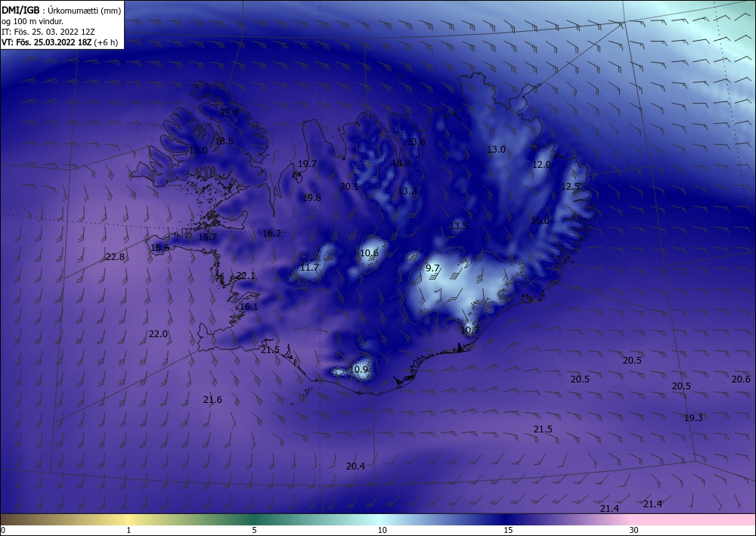Click the VT valid time line

[60, 42]
